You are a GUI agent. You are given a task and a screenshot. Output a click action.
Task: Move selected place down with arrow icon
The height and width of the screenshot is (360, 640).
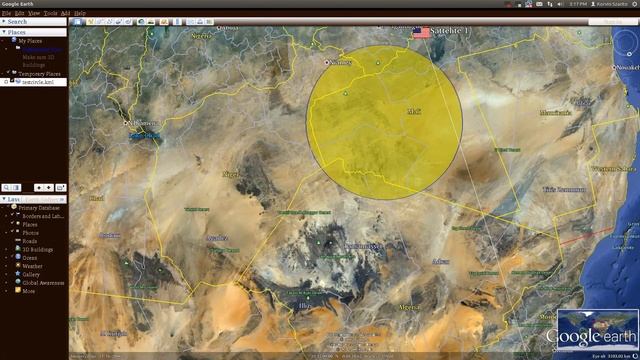tap(49, 188)
